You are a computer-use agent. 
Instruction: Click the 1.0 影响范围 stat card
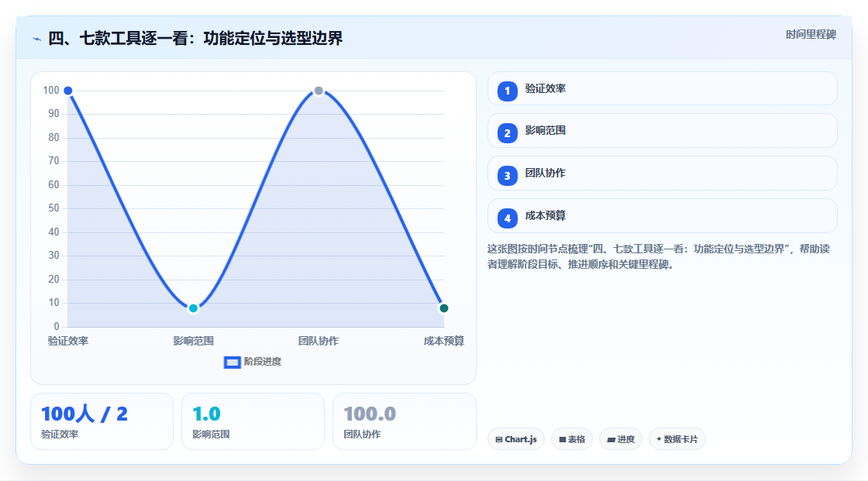(x=253, y=421)
